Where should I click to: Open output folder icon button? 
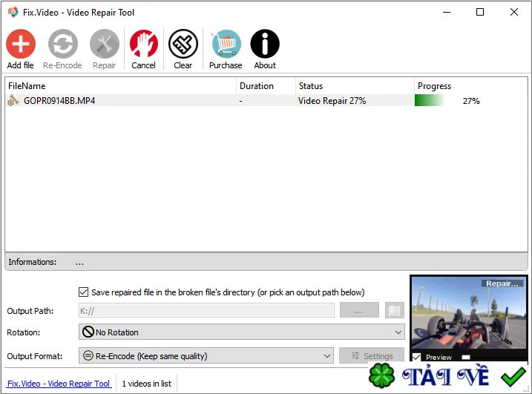coord(394,310)
